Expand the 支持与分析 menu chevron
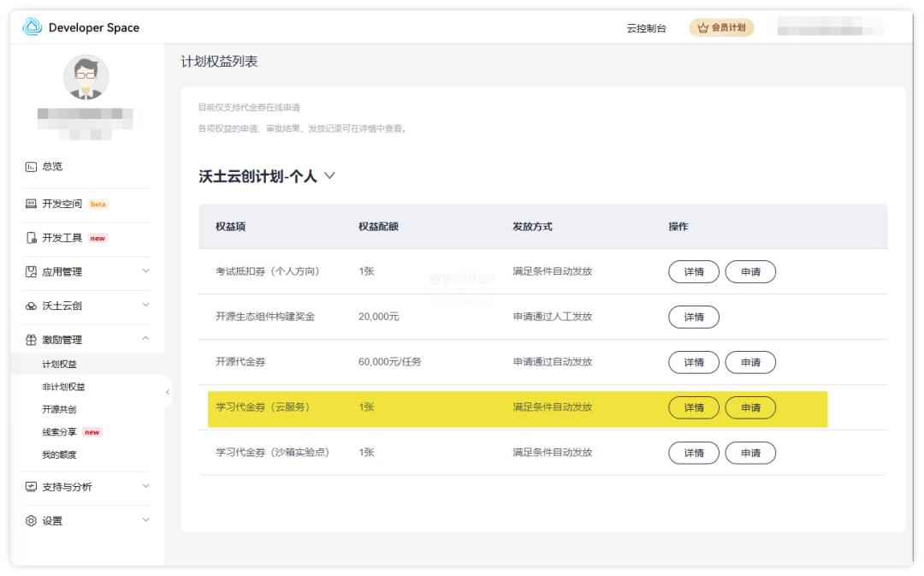924x576 pixels. [x=145, y=486]
